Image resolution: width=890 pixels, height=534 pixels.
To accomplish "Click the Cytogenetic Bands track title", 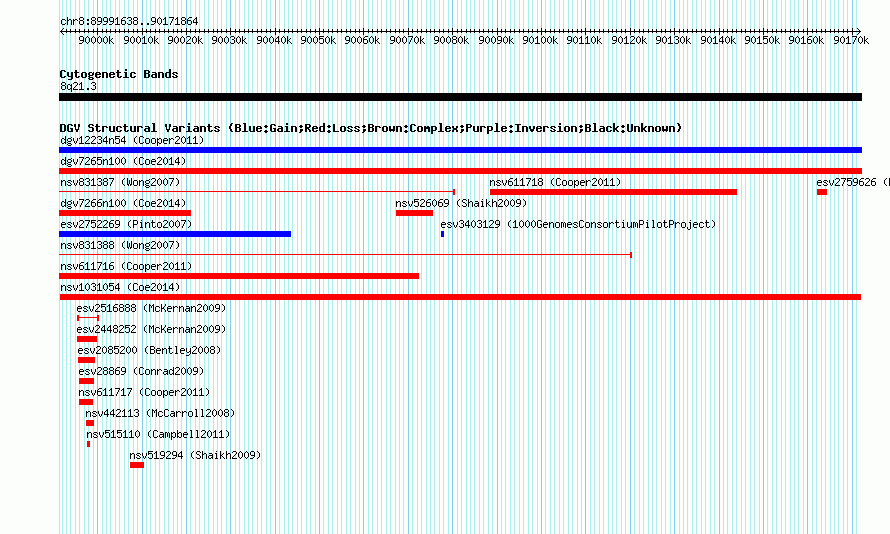I will click(x=119, y=74).
